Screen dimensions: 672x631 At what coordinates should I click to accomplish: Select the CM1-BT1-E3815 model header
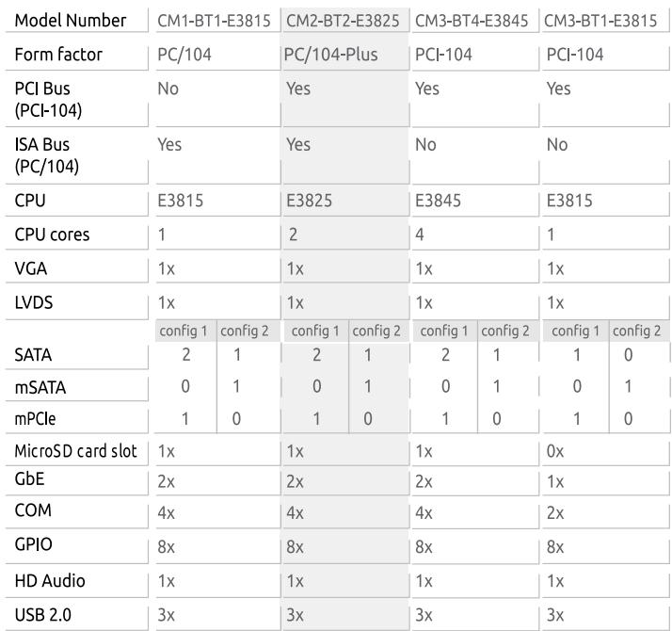point(214,21)
